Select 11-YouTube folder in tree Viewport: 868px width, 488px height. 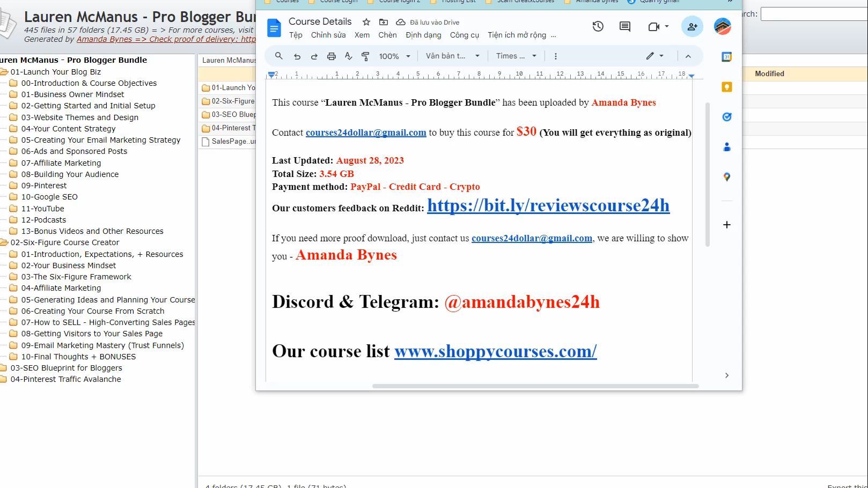(x=43, y=209)
